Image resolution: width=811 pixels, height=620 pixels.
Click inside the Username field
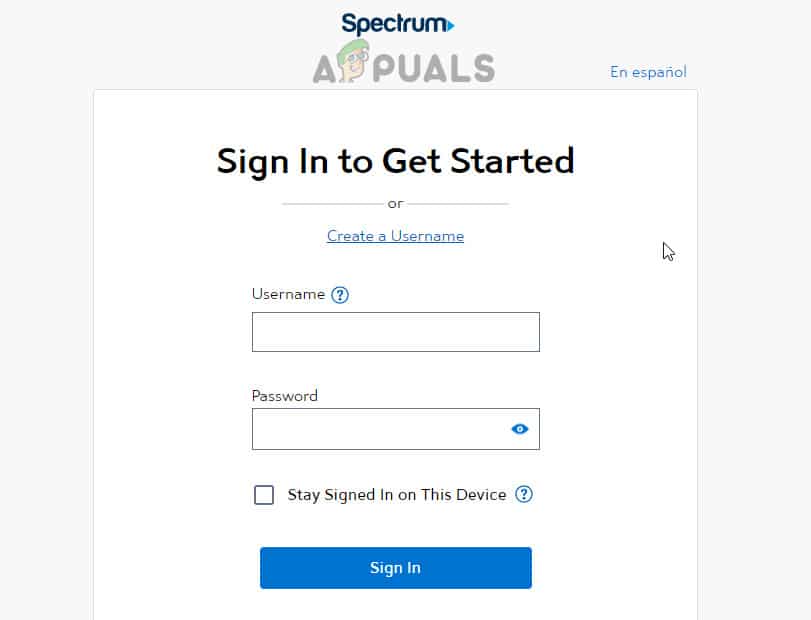[395, 331]
